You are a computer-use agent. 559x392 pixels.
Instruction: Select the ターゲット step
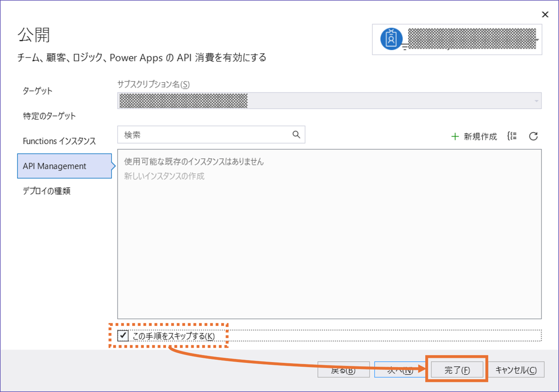(x=37, y=91)
